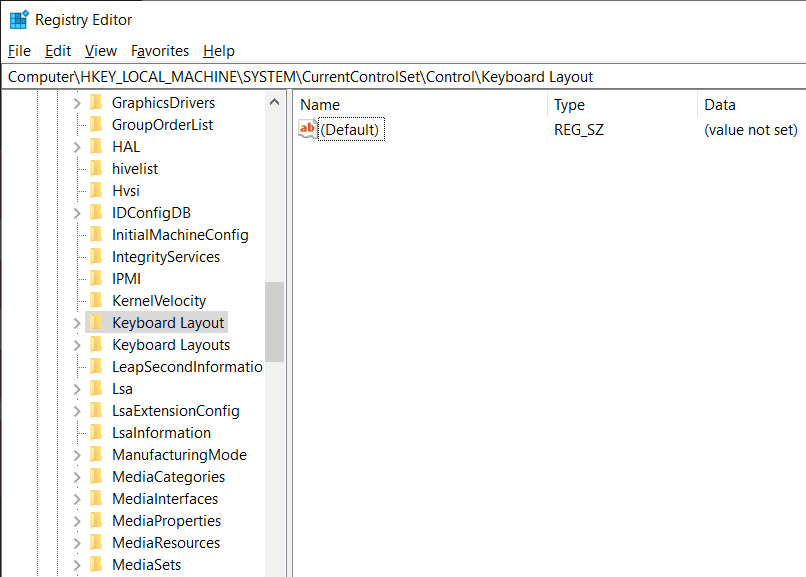
Task: Click the LsaInformation folder icon
Action: point(96,433)
